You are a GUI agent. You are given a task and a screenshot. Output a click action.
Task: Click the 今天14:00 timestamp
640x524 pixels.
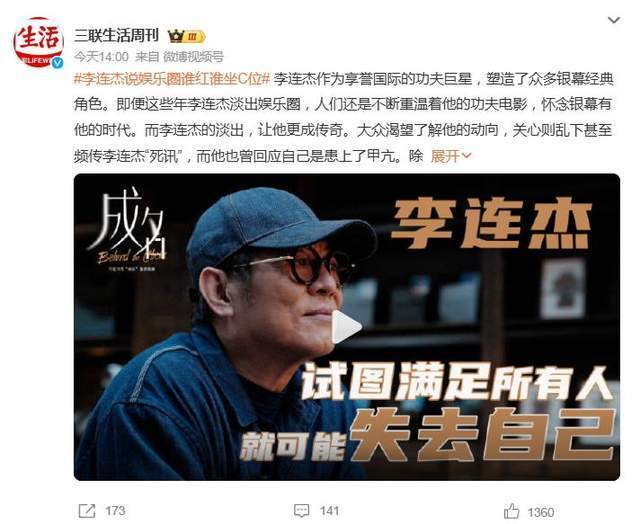click(101, 57)
